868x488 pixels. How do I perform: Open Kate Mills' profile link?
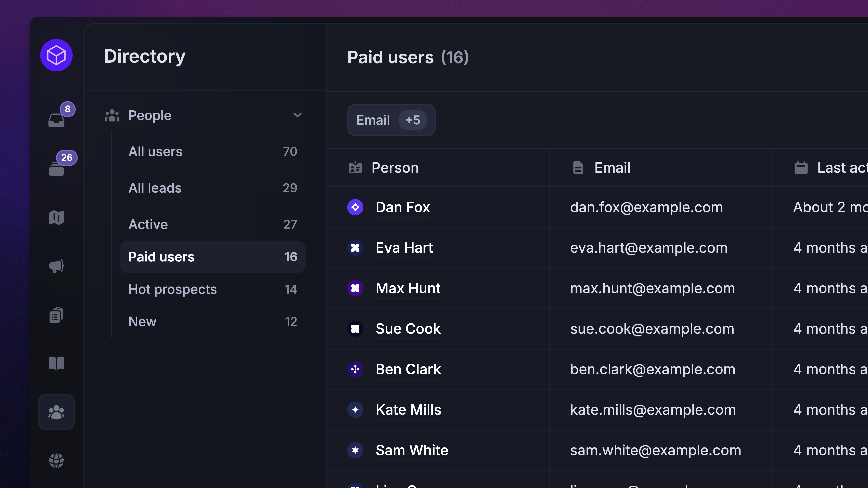pos(408,410)
